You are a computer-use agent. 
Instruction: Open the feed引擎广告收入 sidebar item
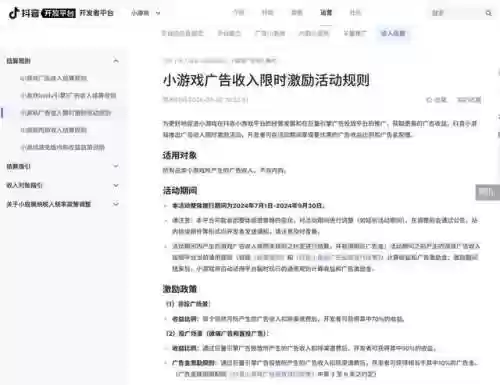click(68, 95)
